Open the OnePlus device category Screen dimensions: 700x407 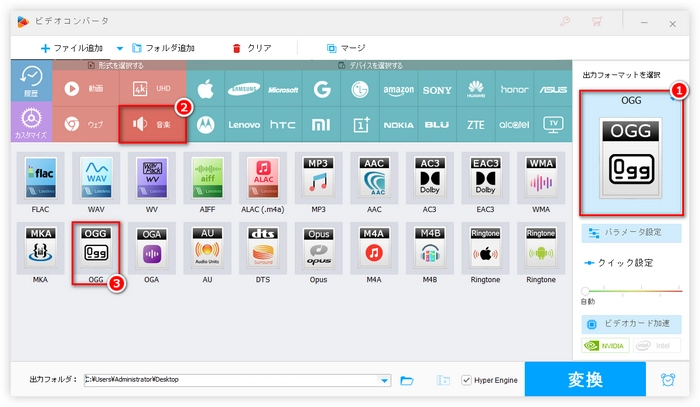click(360, 125)
